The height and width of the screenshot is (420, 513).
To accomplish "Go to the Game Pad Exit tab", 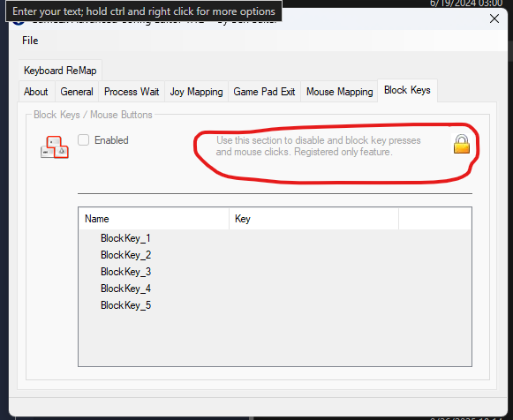I will pyautogui.click(x=264, y=92).
